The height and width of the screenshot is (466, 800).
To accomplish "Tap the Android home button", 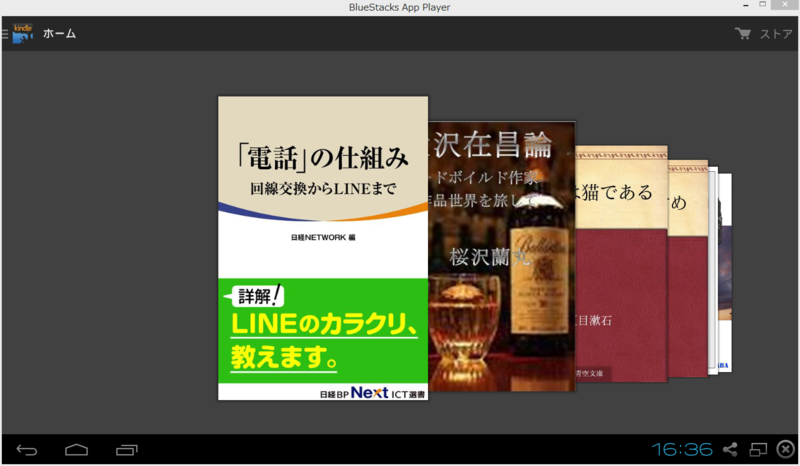I will (77, 450).
